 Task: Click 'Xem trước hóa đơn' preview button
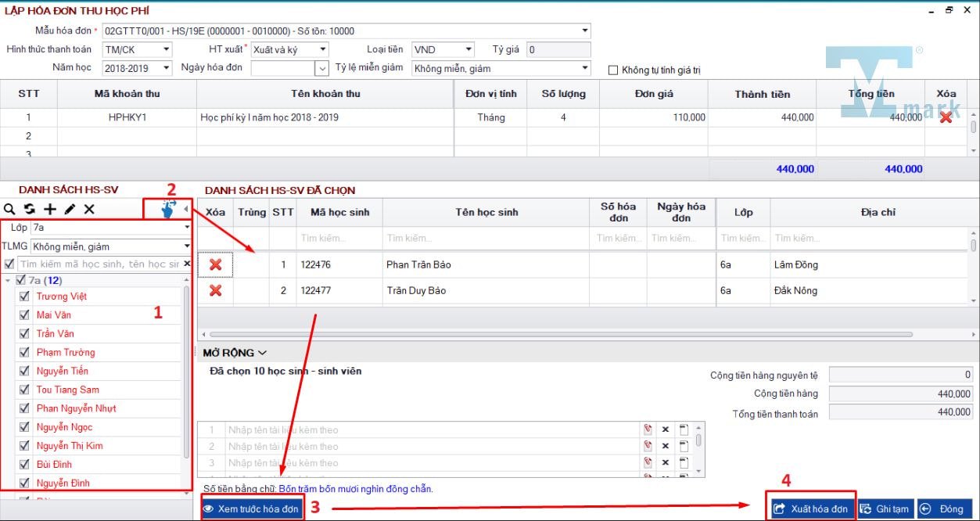tap(251, 508)
